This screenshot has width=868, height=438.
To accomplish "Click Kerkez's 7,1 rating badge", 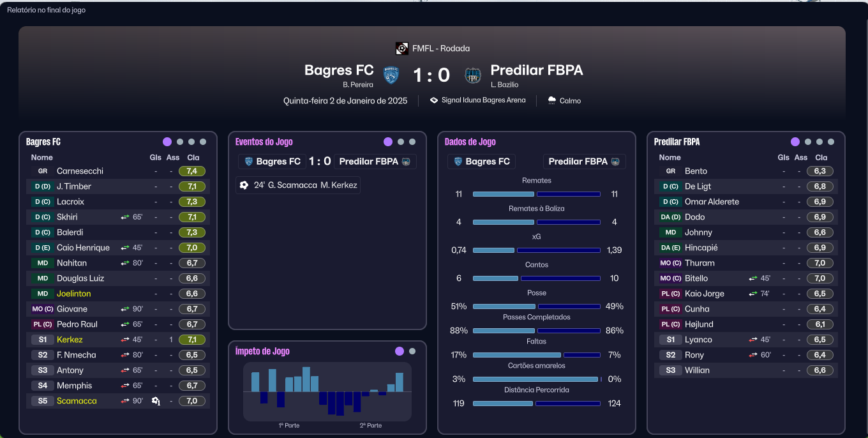I will [193, 340].
